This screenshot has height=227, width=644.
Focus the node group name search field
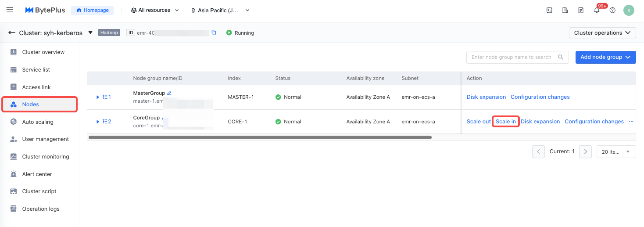(x=511, y=57)
